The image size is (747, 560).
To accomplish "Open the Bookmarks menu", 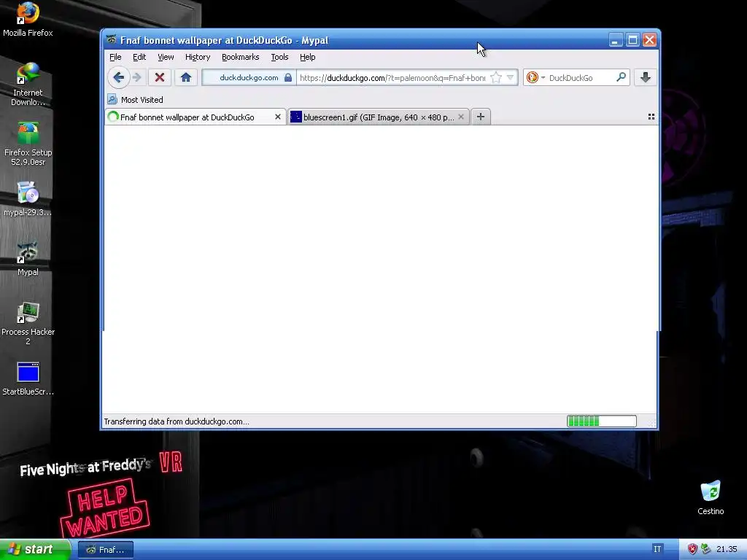I will tap(241, 57).
